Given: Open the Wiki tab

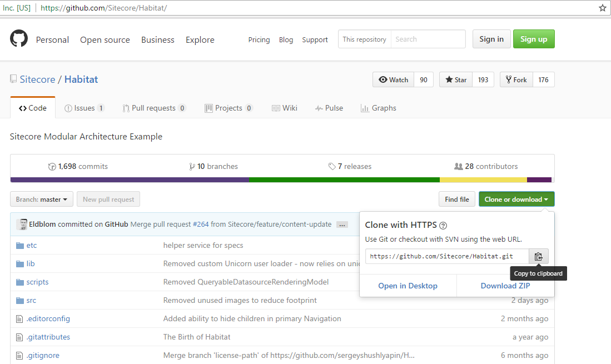Looking at the screenshot, I should click(x=285, y=107).
